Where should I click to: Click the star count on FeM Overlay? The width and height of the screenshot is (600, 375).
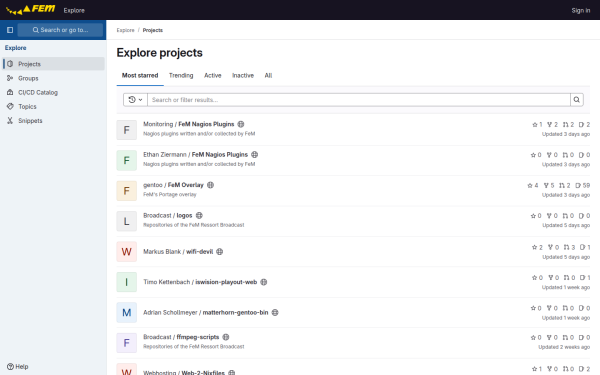(533, 185)
